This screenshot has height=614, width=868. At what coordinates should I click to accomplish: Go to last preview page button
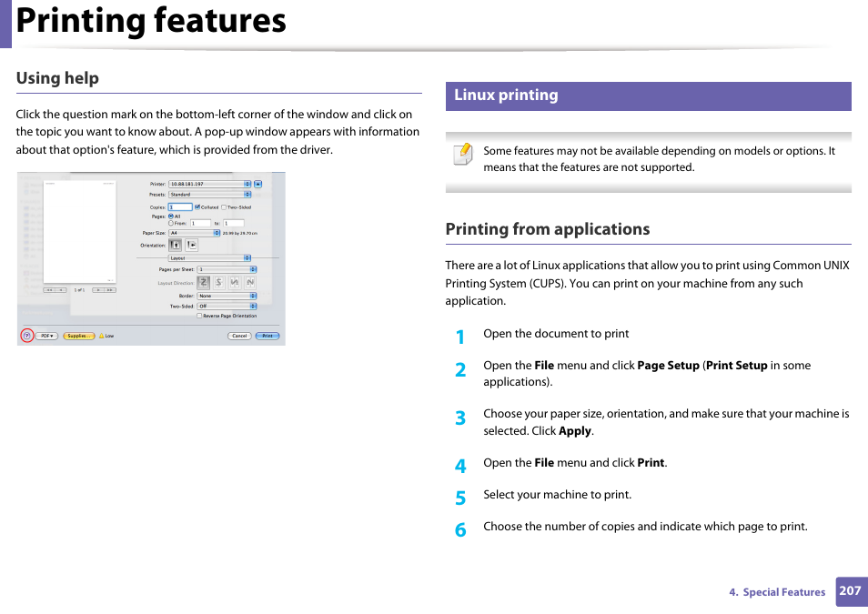pyautogui.click(x=110, y=290)
